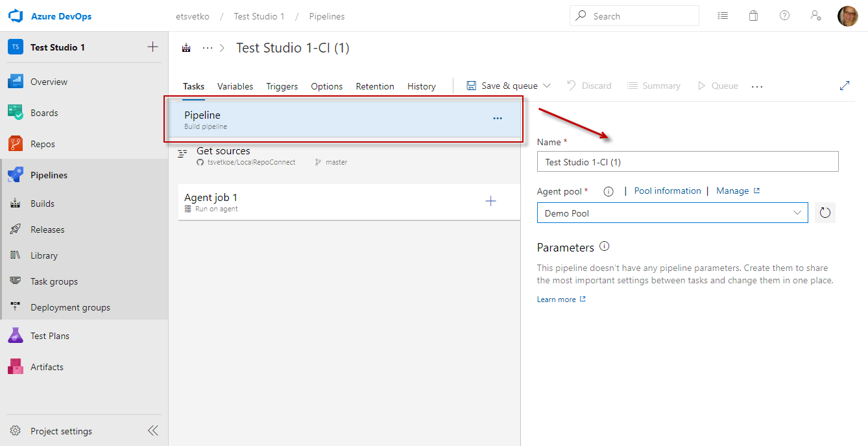Screen dimensions: 868x446
Task: Open the help question mark icon
Action: [x=784, y=16]
